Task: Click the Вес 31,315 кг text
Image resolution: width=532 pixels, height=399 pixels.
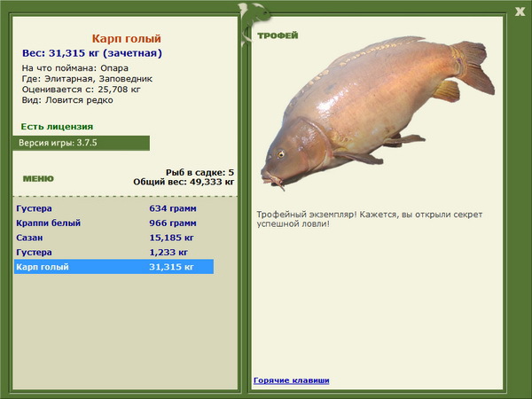Action: coord(92,53)
